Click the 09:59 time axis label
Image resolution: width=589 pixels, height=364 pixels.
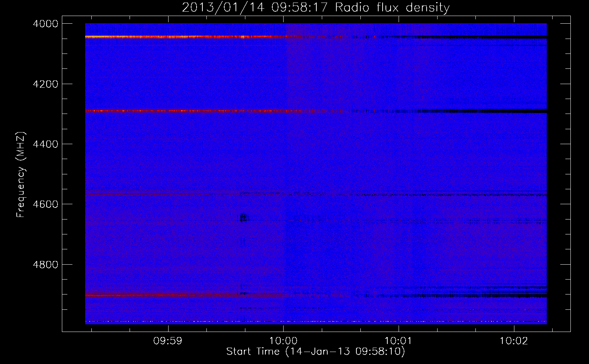pyautogui.click(x=168, y=341)
